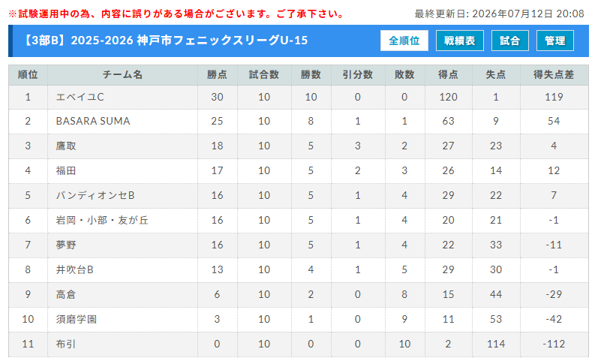Open the 全順位 tab

pos(404,41)
